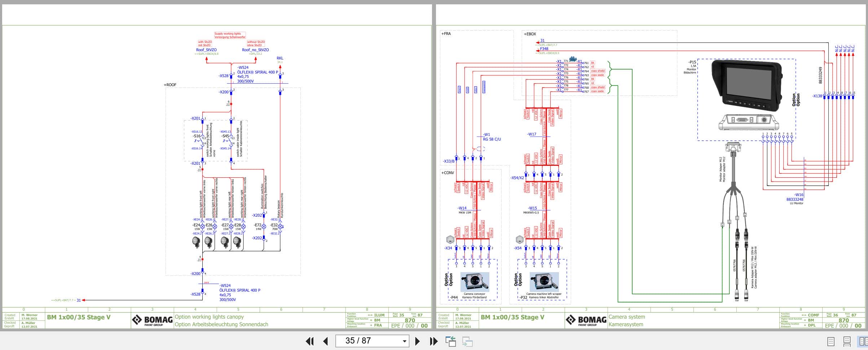
Task: Switch to single page view
Action: [830, 341]
